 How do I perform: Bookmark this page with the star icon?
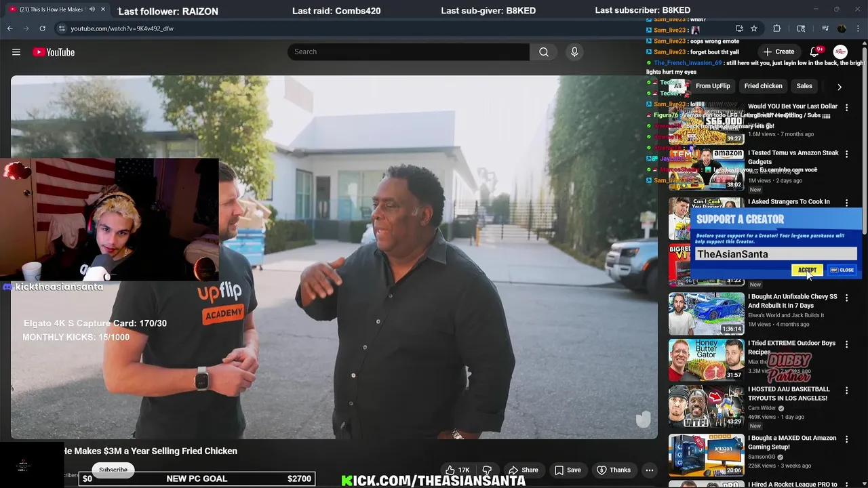(x=754, y=28)
